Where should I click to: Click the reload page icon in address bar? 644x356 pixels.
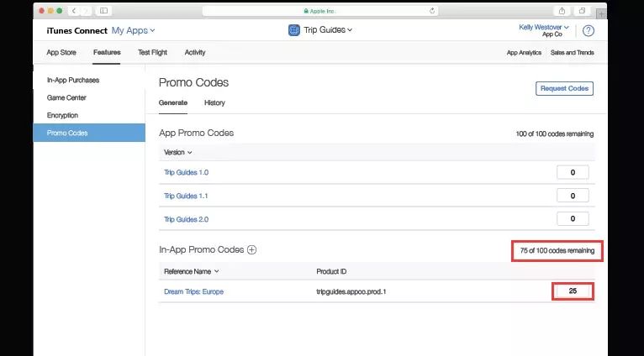[432, 11]
